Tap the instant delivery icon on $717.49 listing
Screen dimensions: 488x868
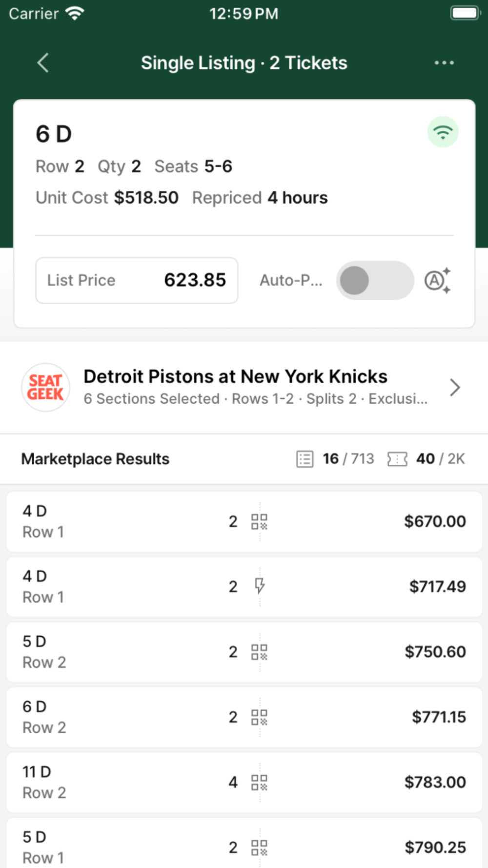(x=260, y=586)
